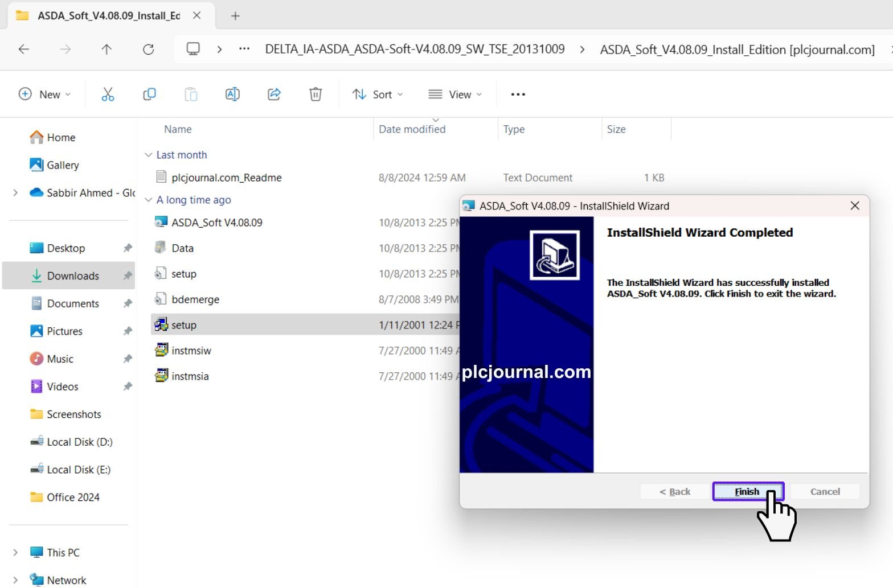Open Local Disk (D:) in sidebar
This screenshot has height=588, width=893.
point(71,442)
